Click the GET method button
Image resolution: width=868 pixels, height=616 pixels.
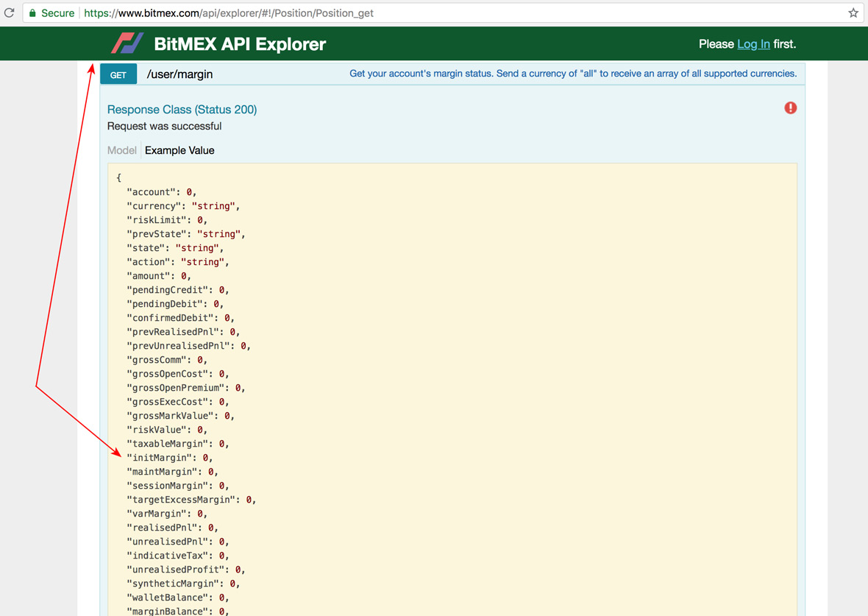tap(118, 75)
